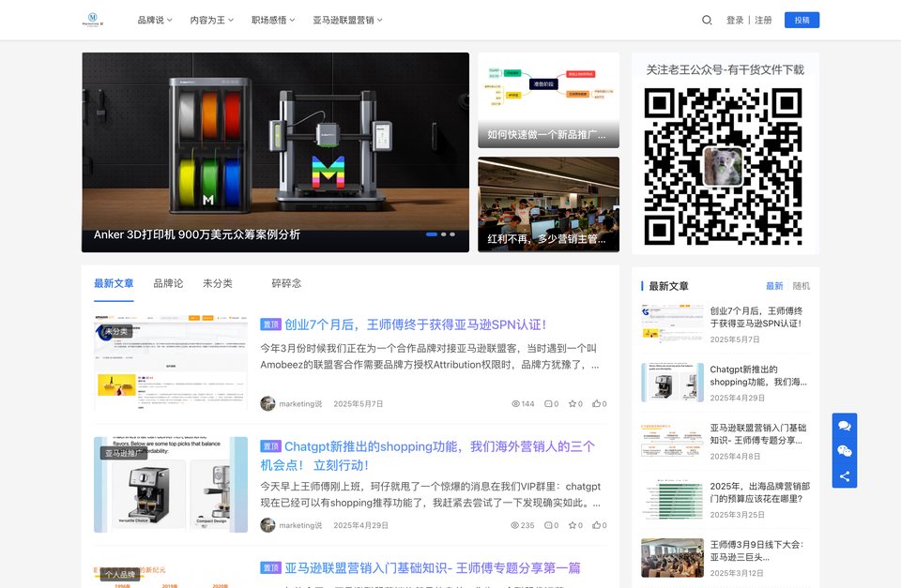The width and height of the screenshot is (901, 588).
Task: Open Chatgpt新推出的shopping功能 article headline
Action: [428, 456]
